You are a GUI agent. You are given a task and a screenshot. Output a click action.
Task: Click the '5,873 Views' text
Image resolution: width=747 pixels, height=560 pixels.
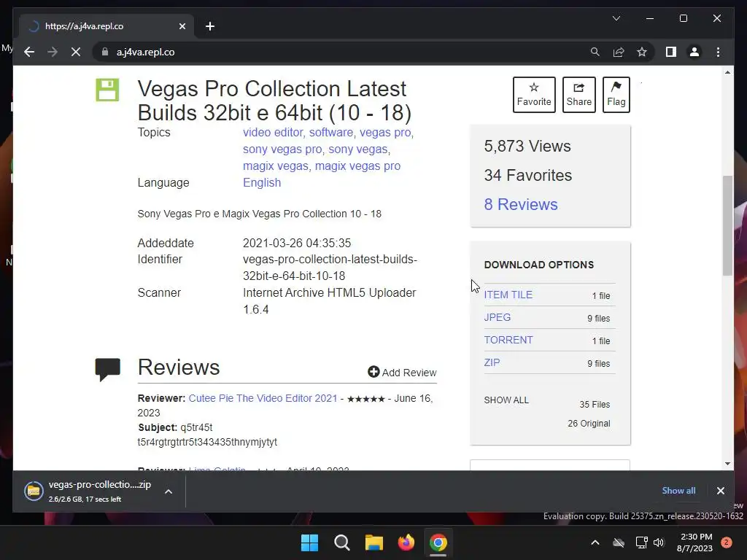pyautogui.click(x=527, y=146)
